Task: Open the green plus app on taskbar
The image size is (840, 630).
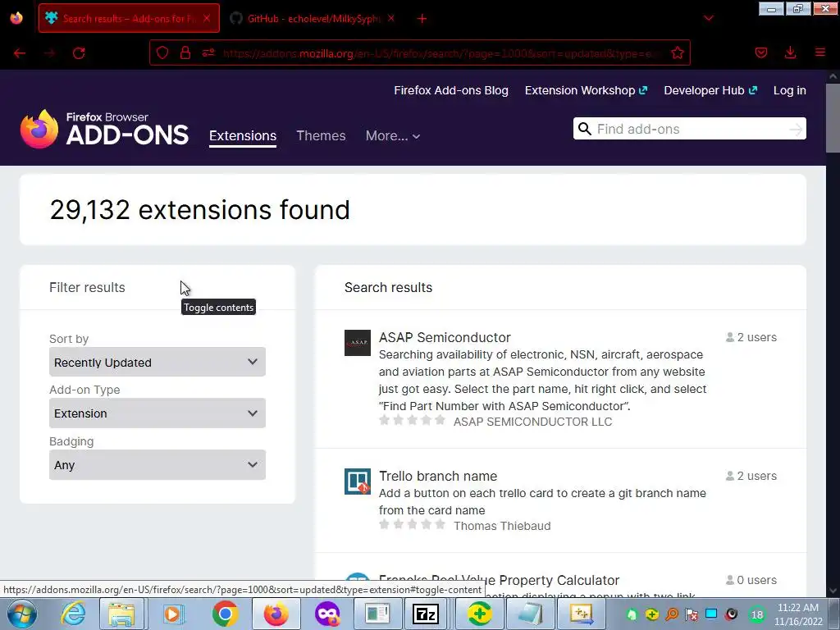Action: [x=479, y=614]
